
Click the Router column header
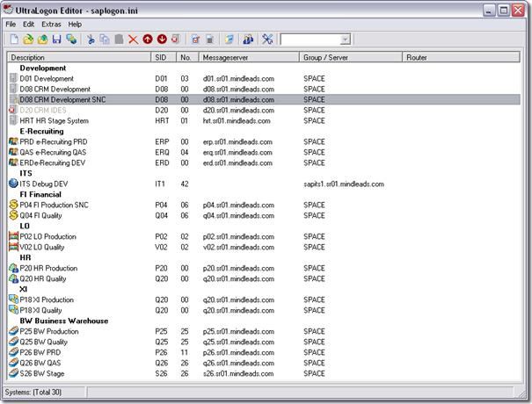pyautogui.click(x=462, y=57)
